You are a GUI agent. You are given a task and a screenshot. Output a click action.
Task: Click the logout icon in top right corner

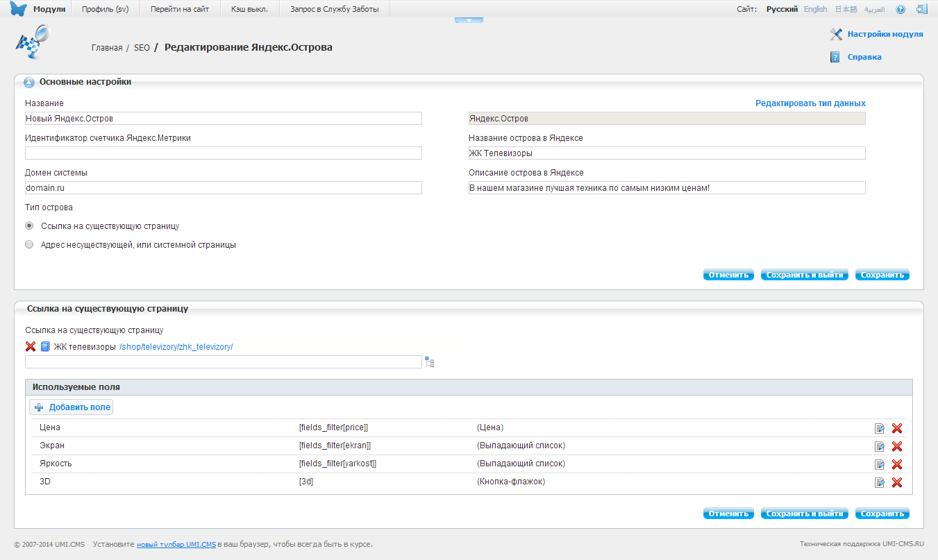click(921, 9)
